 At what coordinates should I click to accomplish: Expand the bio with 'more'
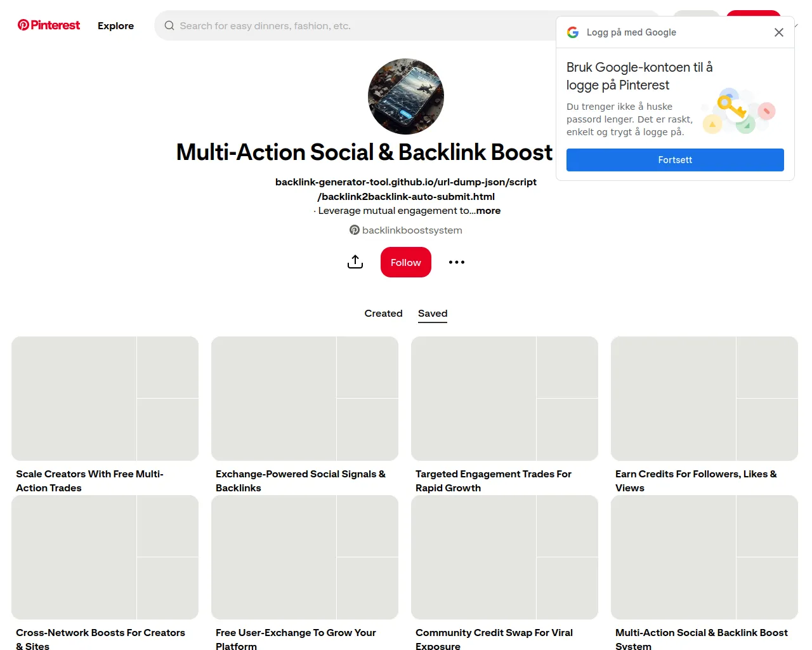(488, 211)
